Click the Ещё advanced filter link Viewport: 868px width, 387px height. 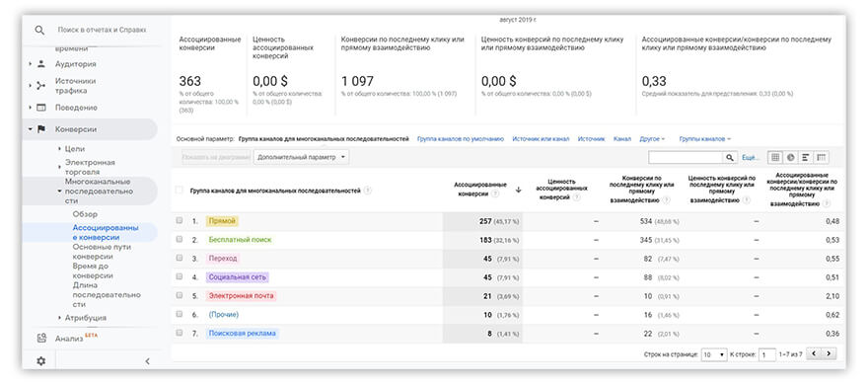click(x=751, y=158)
